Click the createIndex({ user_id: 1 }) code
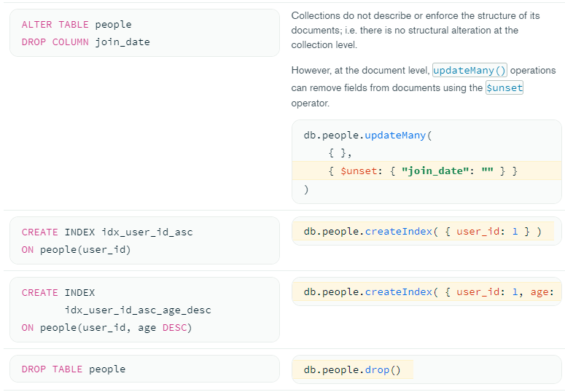This screenshot has width=565, height=392. point(423,232)
